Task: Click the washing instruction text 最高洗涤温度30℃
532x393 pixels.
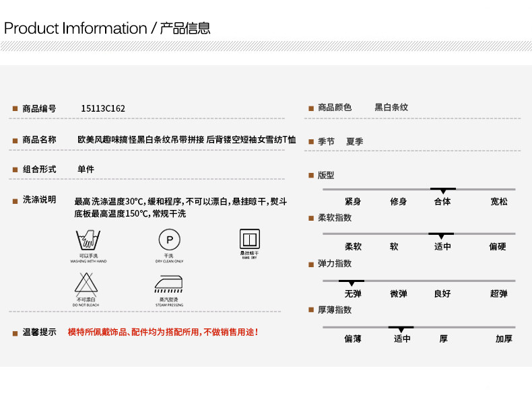Action: 180,207
